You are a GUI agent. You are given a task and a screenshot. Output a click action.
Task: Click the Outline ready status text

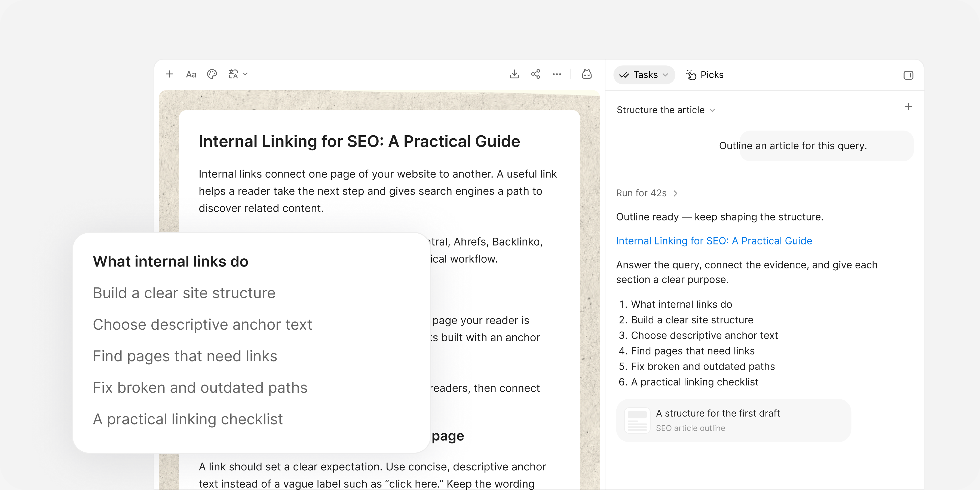[x=720, y=217]
